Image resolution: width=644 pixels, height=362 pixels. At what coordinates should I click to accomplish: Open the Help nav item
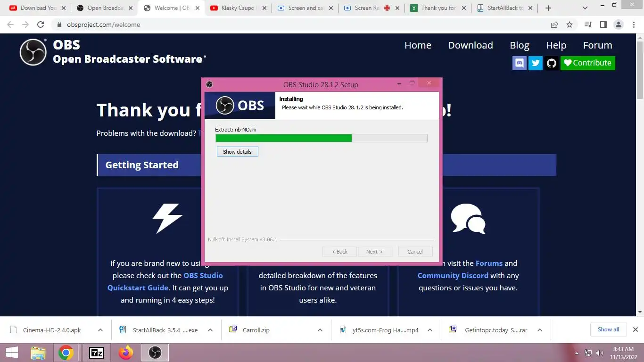pyautogui.click(x=556, y=45)
